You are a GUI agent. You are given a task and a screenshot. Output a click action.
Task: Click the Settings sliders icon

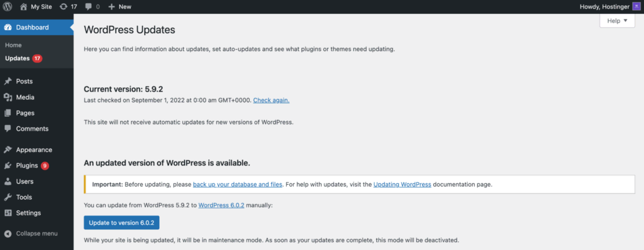click(x=8, y=213)
